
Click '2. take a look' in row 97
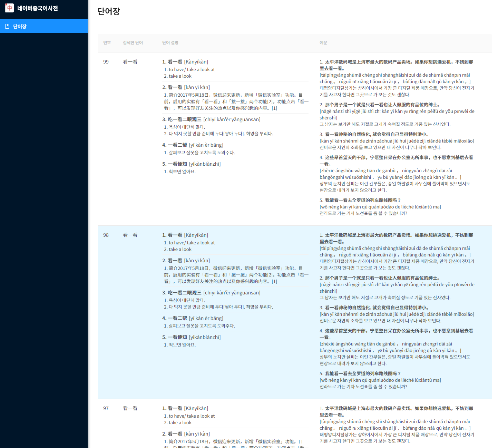[x=178, y=422]
